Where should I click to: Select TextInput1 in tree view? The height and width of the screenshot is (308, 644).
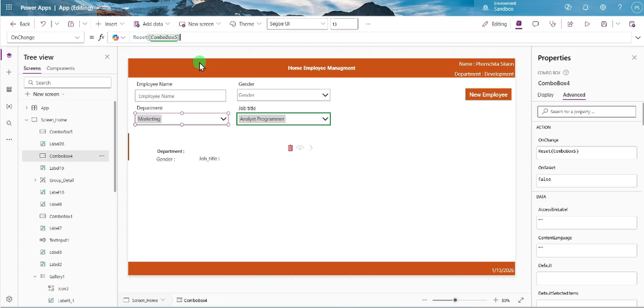point(58,240)
